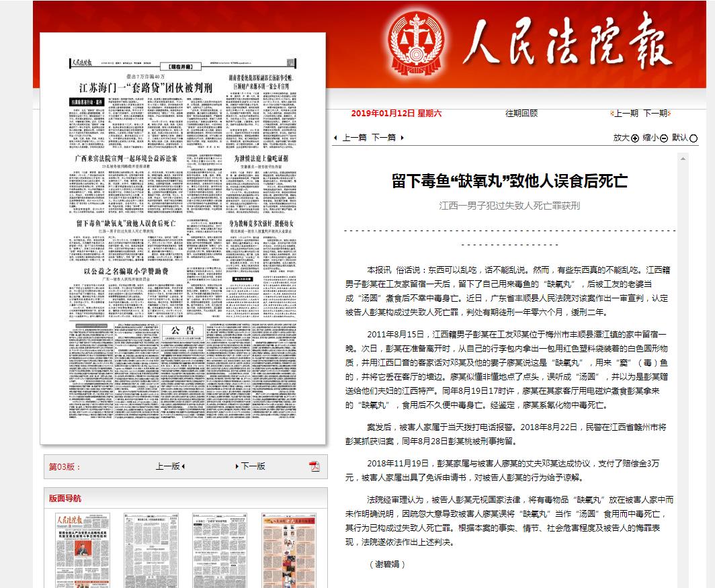Select article 留下毒鱼"缺氧丸"致他人误食后死亡 on page image
The height and width of the screenshot is (588, 715).
tap(126, 224)
